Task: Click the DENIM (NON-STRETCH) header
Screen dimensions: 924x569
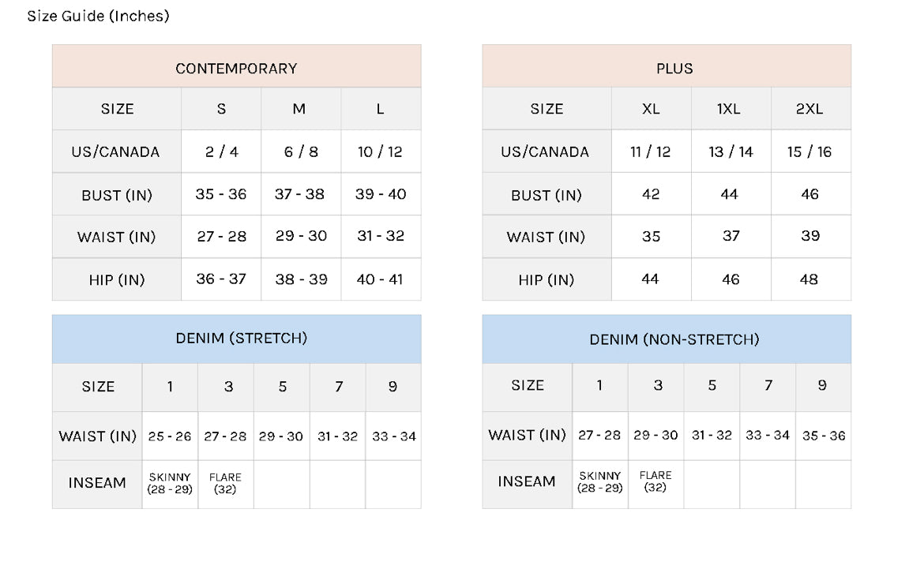Action: coord(674,339)
